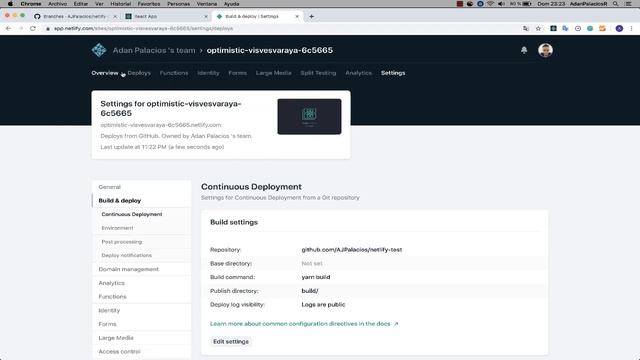The width and height of the screenshot is (640, 360).
Task: Select General in the settings sidebar
Action: coord(109,187)
